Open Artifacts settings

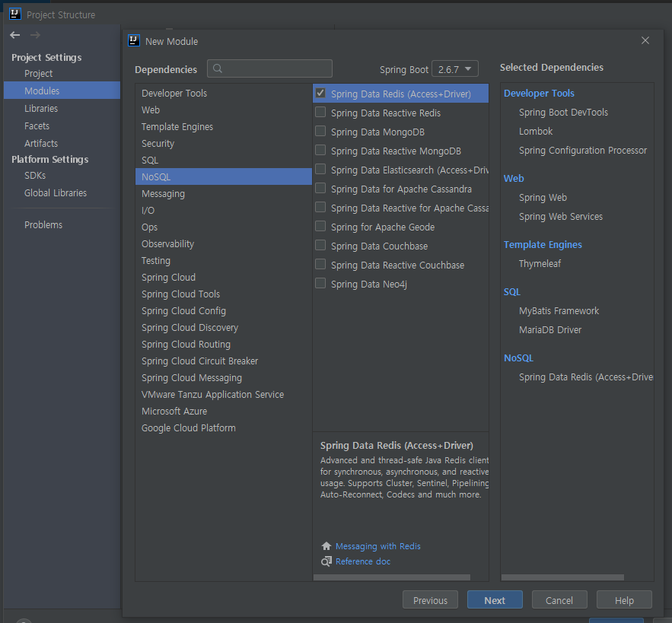(62, 143)
